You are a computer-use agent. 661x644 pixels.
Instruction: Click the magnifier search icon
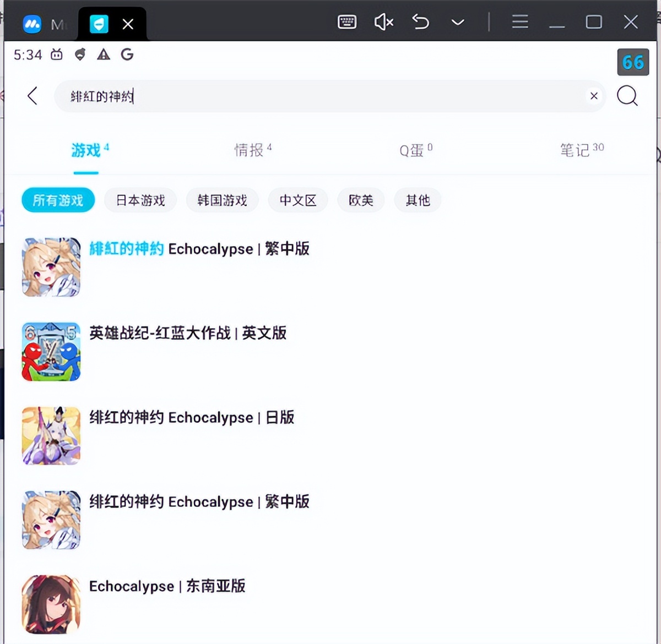click(x=627, y=96)
